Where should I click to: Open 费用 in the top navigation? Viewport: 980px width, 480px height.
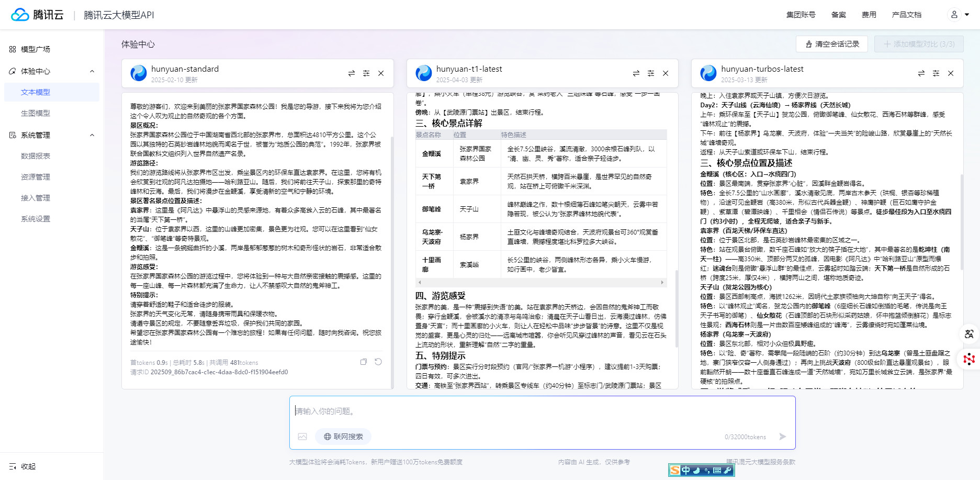pos(869,15)
